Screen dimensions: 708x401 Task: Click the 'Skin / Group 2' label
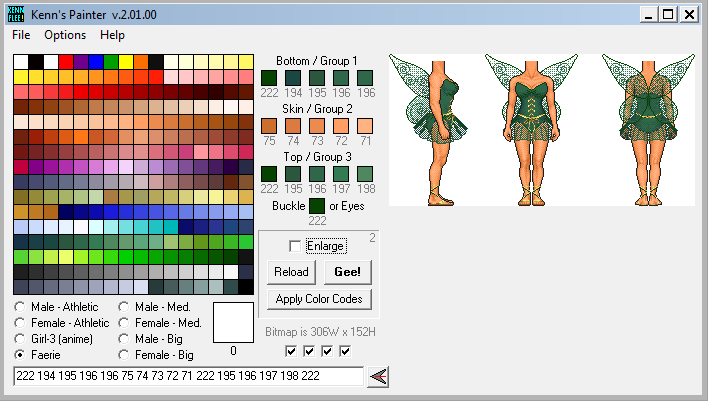pyautogui.click(x=317, y=109)
